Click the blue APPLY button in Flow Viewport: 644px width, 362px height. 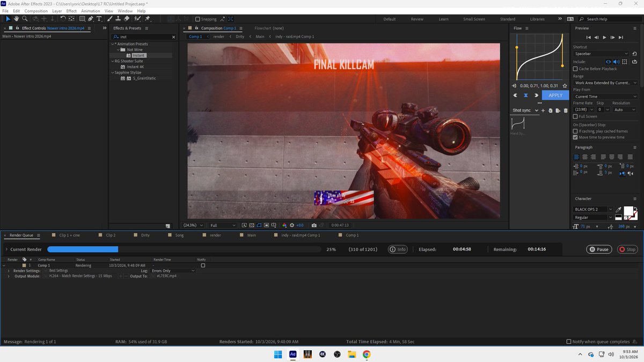555,95
